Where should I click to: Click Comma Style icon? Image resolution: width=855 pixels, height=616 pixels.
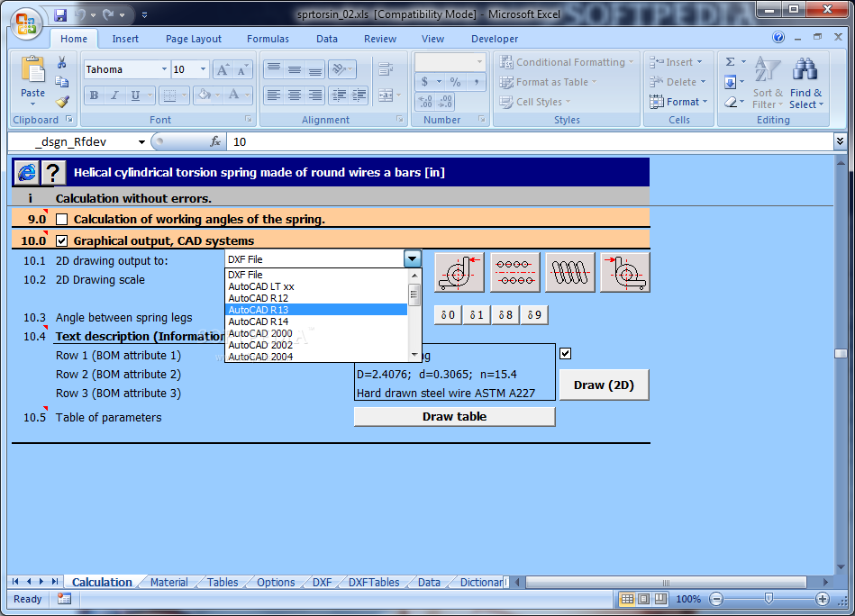pos(476,82)
